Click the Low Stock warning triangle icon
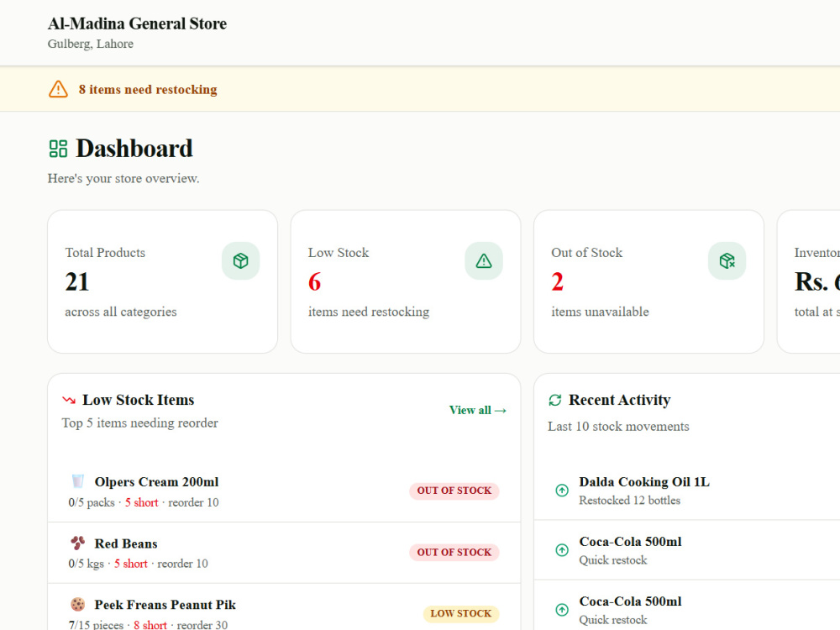The width and height of the screenshot is (840, 630). [x=484, y=261]
